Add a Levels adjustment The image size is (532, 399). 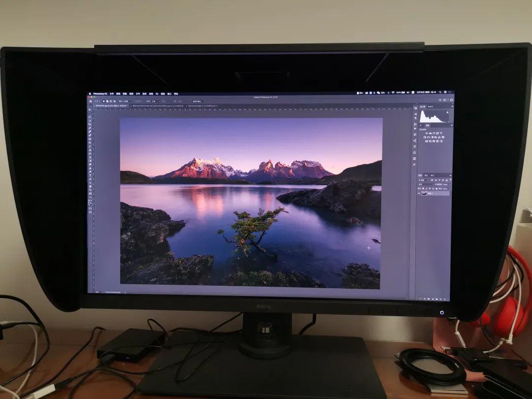(430, 133)
